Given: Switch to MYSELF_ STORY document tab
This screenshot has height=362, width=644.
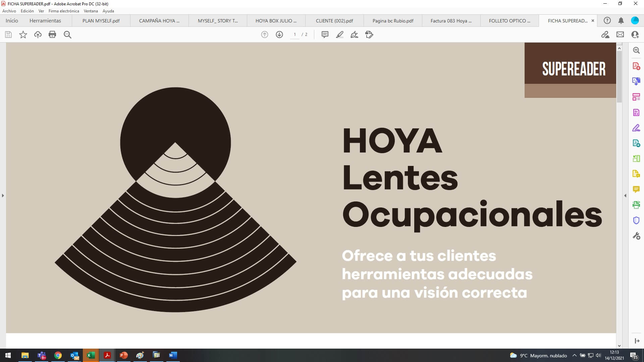Looking at the screenshot, I should coord(218,21).
